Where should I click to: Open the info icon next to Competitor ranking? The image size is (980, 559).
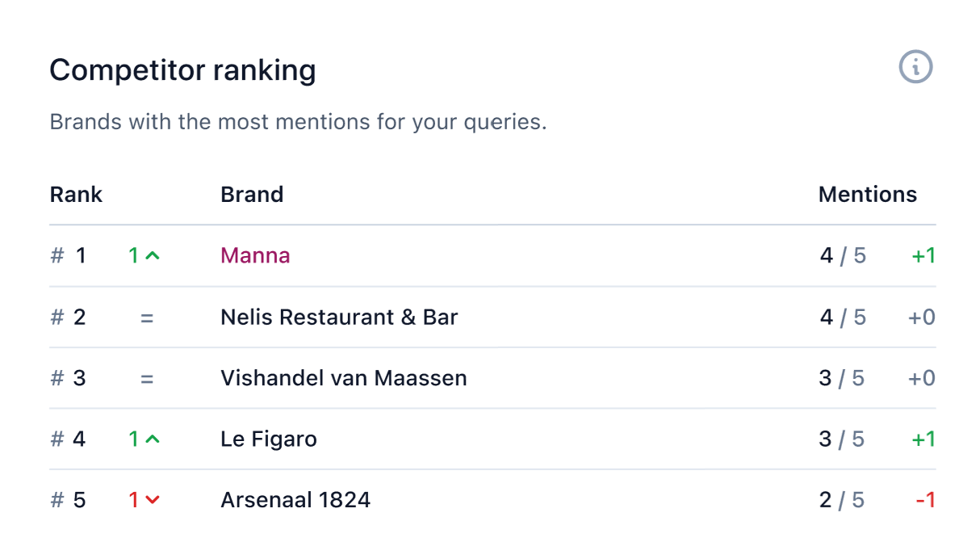pyautogui.click(x=915, y=66)
